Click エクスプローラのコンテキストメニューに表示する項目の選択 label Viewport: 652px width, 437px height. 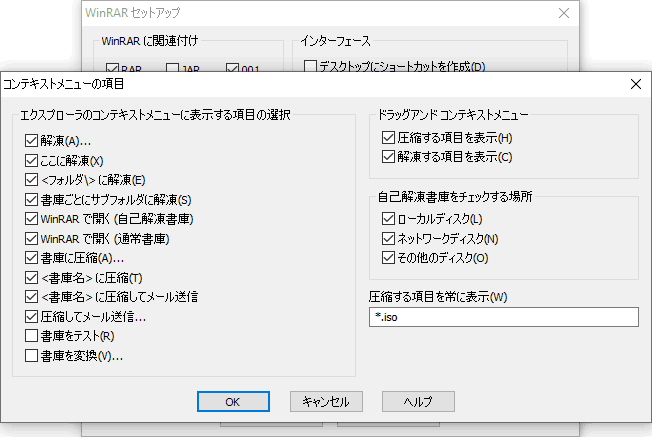pyautogui.click(x=156, y=115)
